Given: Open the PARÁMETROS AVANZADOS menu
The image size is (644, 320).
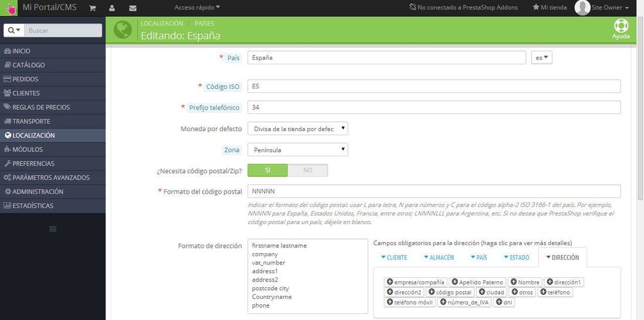Looking at the screenshot, I should [53, 178].
